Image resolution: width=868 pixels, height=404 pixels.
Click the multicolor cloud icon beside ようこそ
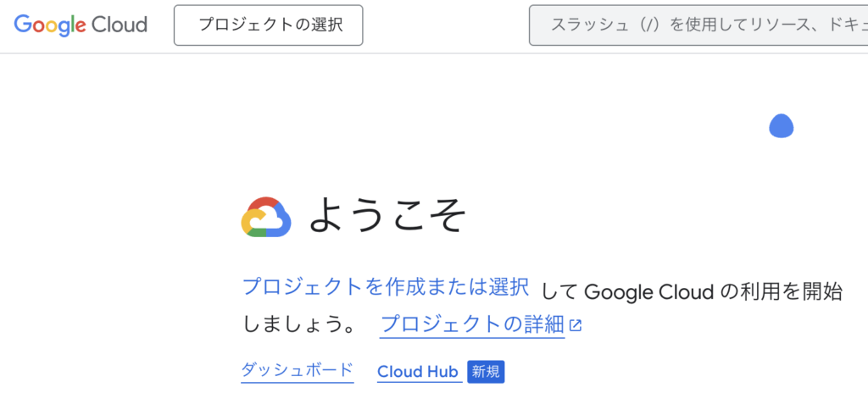tap(266, 218)
